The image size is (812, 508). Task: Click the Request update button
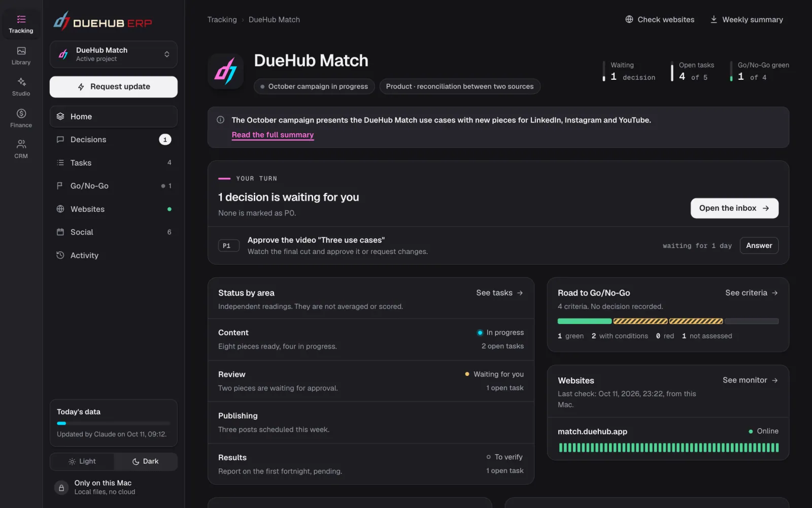(x=114, y=87)
